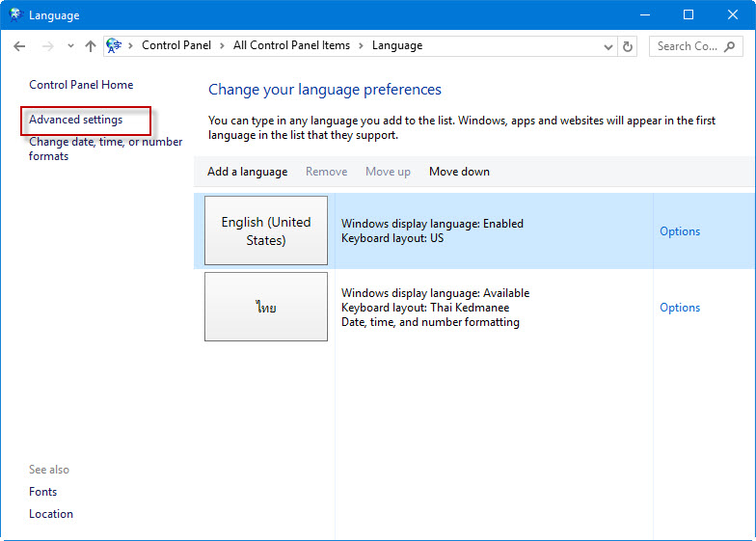Image resolution: width=756 pixels, height=541 pixels.
Task: Click the search magnifier icon
Action: [x=730, y=46]
